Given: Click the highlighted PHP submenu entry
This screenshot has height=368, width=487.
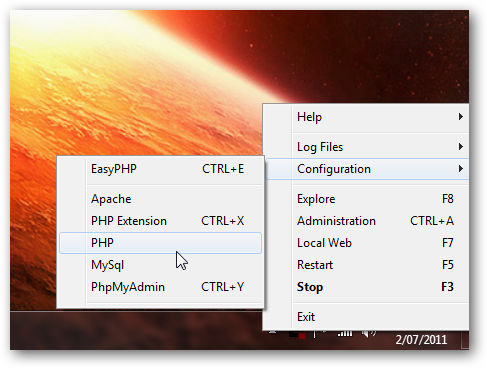Looking at the screenshot, I should tap(160, 243).
